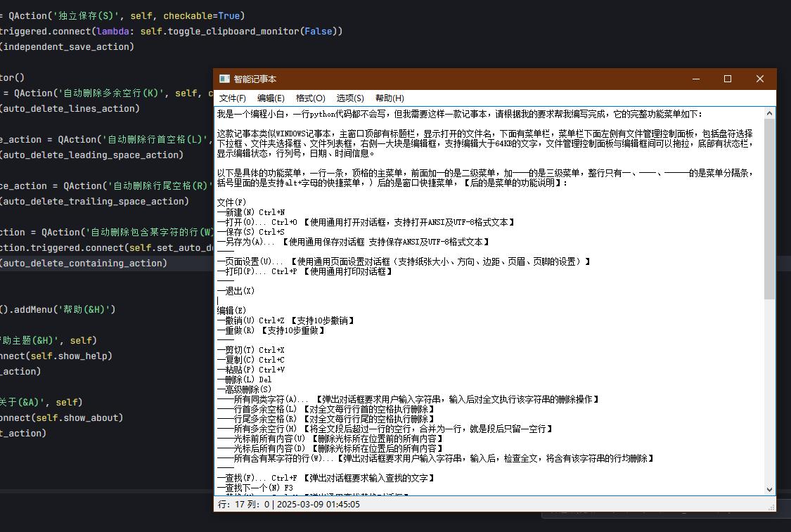Open the 格式(O) menu
791x532 pixels.
tap(309, 98)
